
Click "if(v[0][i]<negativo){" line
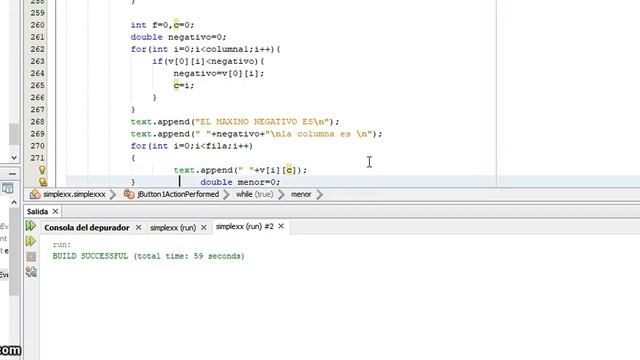pyautogui.click(x=208, y=61)
